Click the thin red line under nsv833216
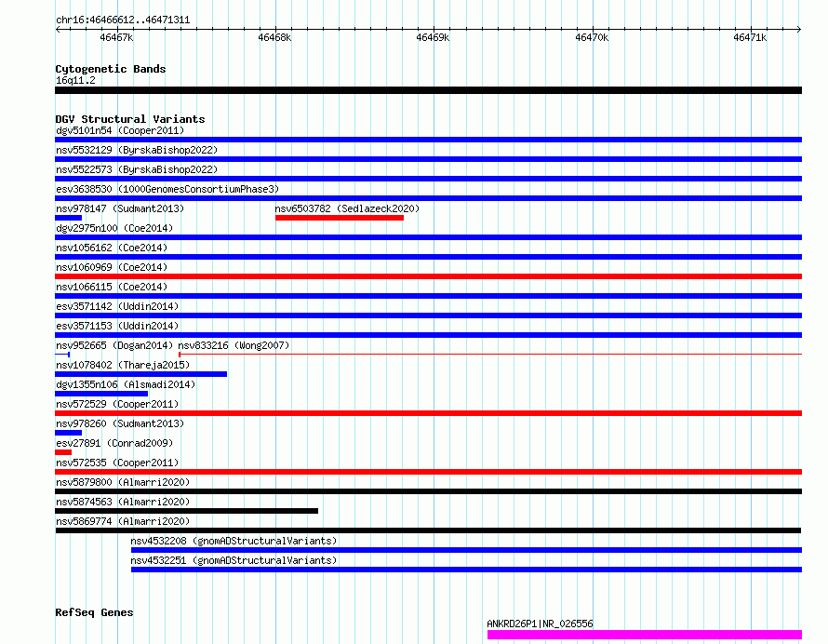 click(490, 354)
